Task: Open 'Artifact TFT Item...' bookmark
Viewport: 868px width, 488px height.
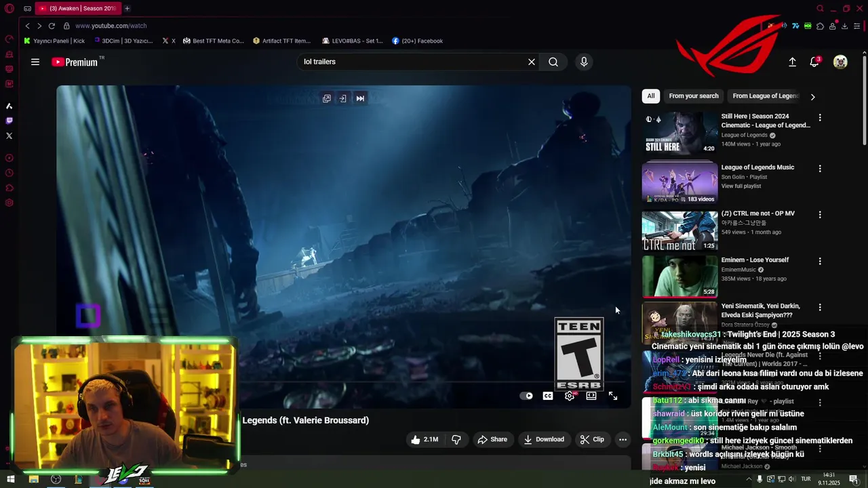Action: [281, 41]
